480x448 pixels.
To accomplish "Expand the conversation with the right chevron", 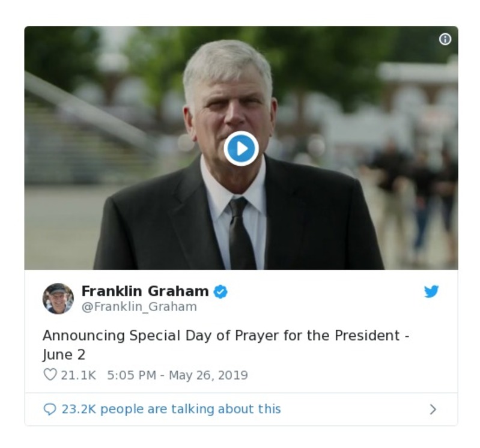I will [x=433, y=410].
